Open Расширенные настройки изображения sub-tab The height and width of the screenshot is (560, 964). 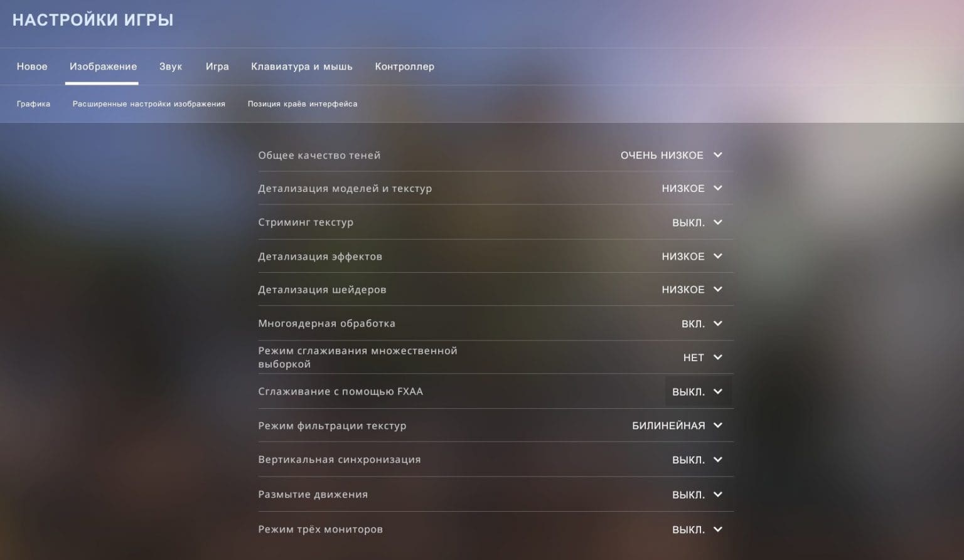tap(149, 104)
